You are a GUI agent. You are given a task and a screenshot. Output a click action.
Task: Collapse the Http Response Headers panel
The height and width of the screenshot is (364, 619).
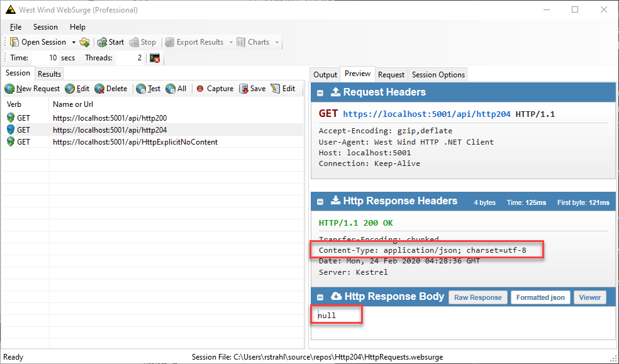320,201
